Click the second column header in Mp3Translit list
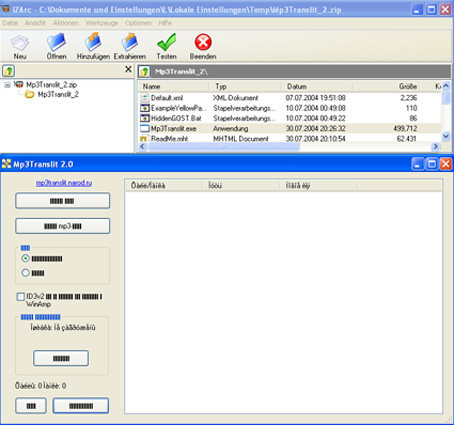454x425 pixels. coord(241,186)
